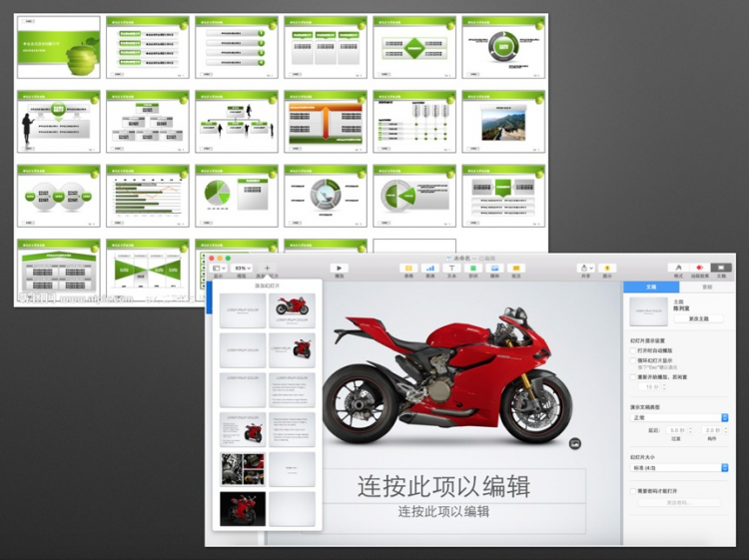Click the Media insert icon
Screen dimensions: 749x560
point(494,269)
